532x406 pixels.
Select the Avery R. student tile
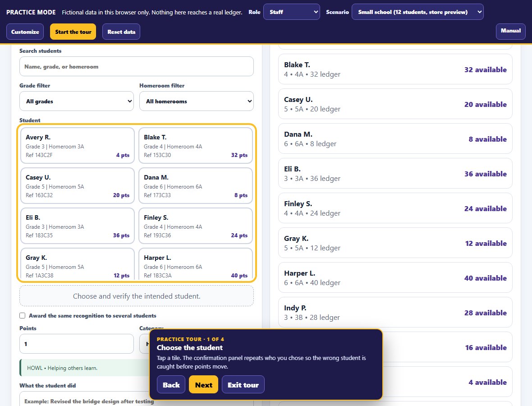[x=78, y=146]
